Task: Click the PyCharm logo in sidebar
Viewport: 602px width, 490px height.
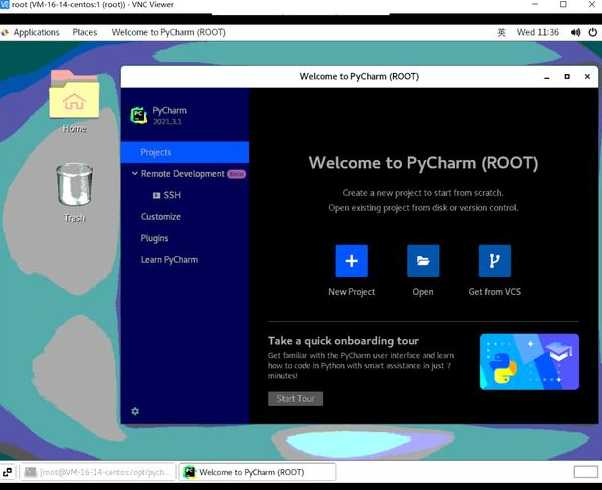Action: click(x=139, y=115)
